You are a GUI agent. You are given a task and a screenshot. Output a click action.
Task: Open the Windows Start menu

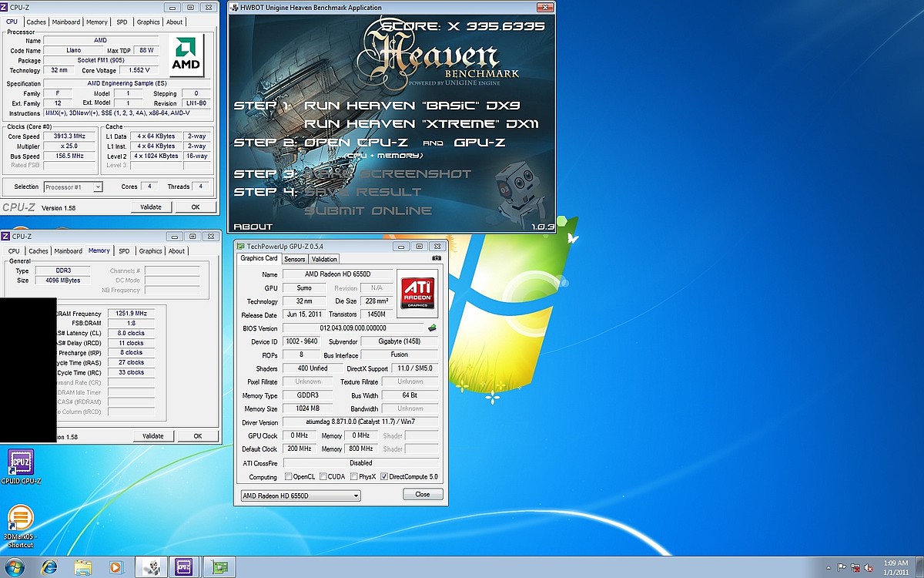pos(14,567)
